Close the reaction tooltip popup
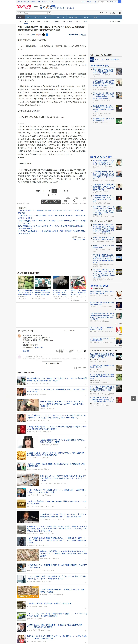The image size is (138, 644). tap(60, 200)
